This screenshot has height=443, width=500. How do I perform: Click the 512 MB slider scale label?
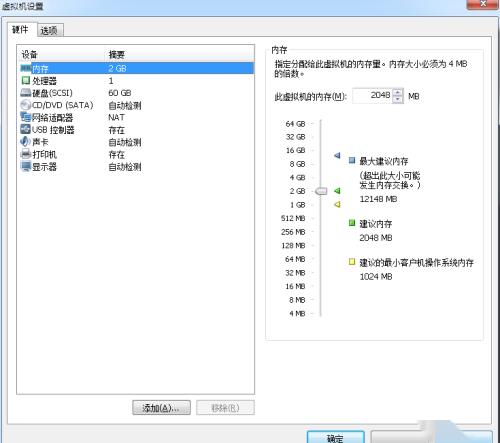coord(293,218)
